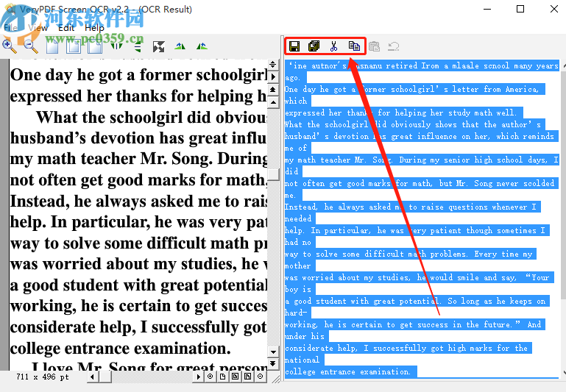Image resolution: width=566 pixels, height=392 pixels.
Task: Click the zoom in magnifier icon
Action: (9, 46)
